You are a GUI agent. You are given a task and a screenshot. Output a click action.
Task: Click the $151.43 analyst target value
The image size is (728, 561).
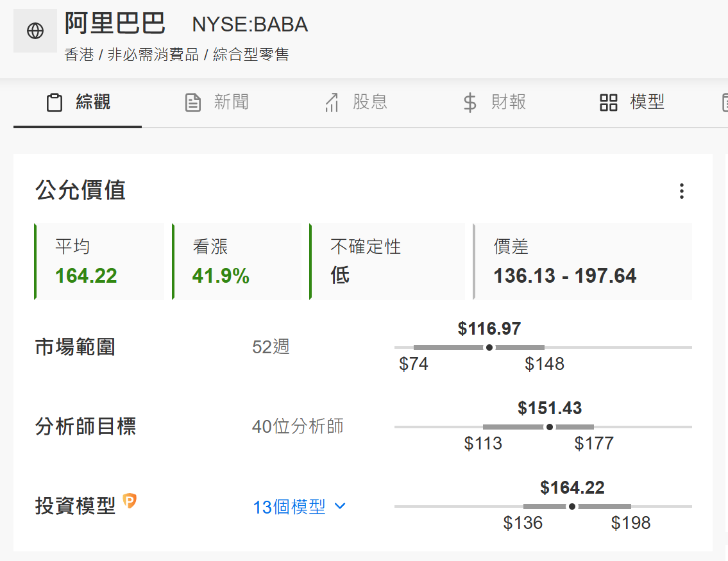click(x=550, y=408)
